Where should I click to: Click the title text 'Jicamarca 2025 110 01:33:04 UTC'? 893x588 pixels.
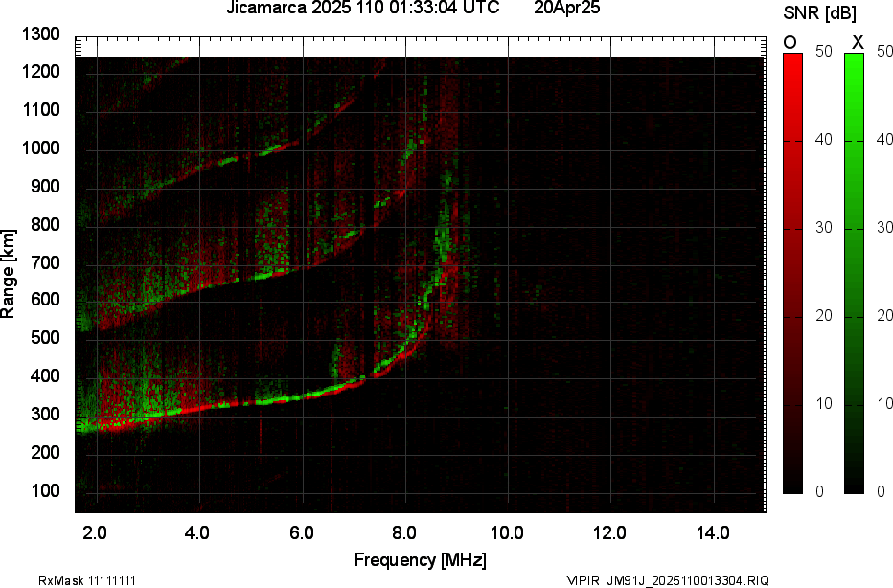coord(363,8)
